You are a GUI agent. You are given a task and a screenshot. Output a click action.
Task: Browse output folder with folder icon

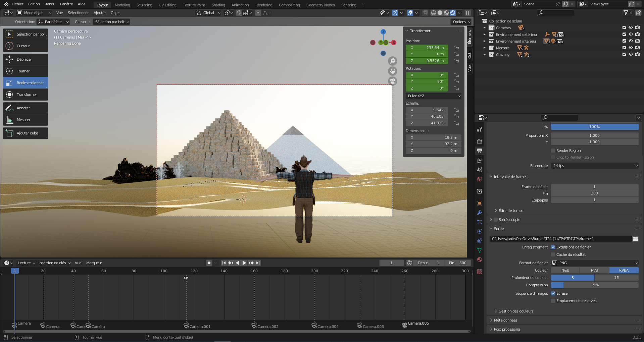click(x=635, y=239)
